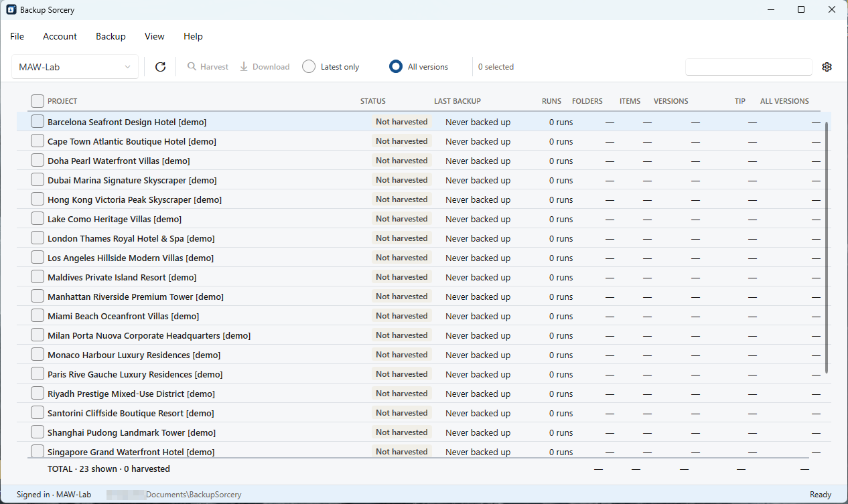
Task: Check the Hong Kong Victoria Peak checkbox
Action: click(x=38, y=199)
